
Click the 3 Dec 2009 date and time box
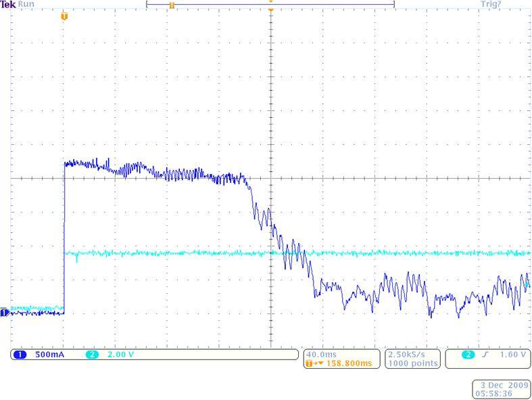[x=502, y=388]
